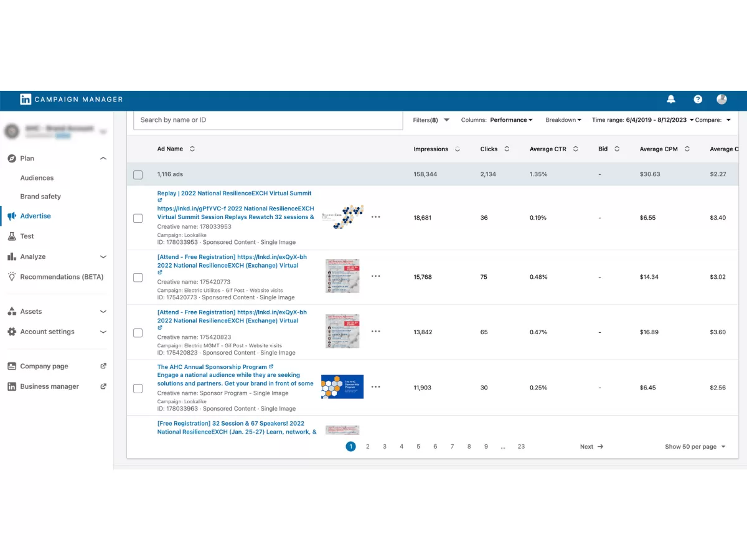747x560 pixels.
Task: Open the AHC Annual Sponsorship Program link
Action: (x=212, y=367)
